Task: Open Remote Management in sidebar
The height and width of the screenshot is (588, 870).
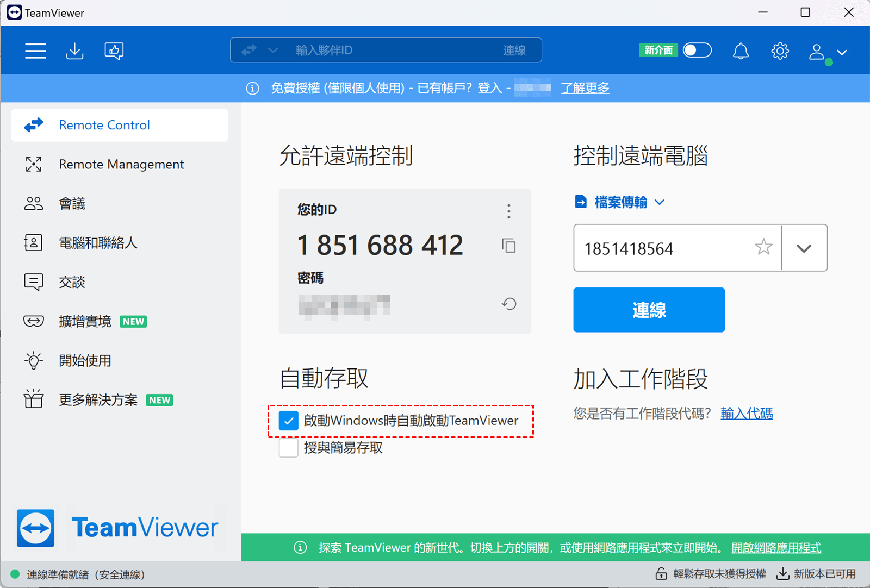Action: [x=120, y=164]
